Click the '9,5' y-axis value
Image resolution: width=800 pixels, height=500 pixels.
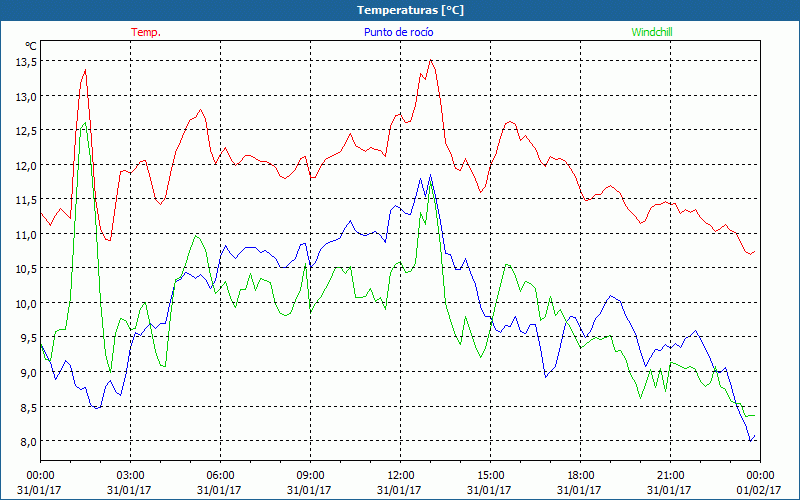pyautogui.click(x=28, y=338)
